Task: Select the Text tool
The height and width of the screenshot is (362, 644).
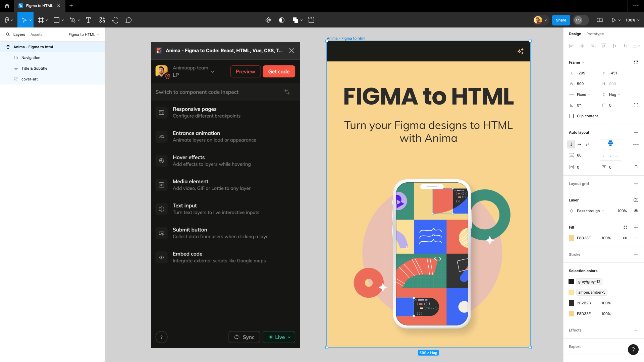Action: click(x=88, y=20)
